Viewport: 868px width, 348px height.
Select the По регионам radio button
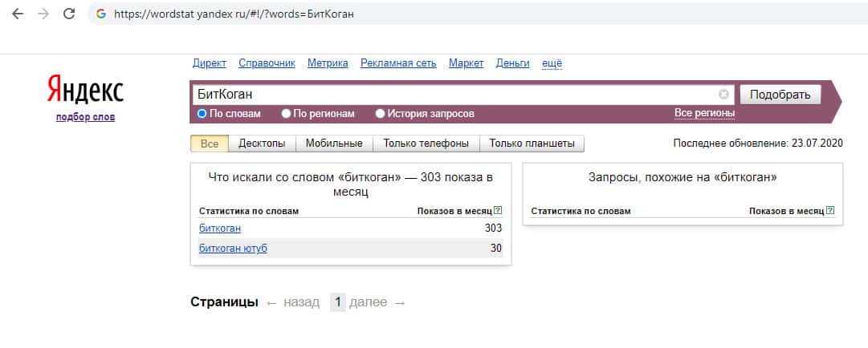pyautogui.click(x=286, y=114)
